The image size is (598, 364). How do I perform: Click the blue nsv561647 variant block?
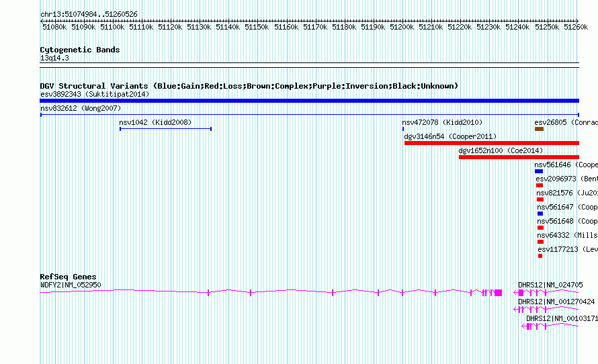[x=540, y=214]
